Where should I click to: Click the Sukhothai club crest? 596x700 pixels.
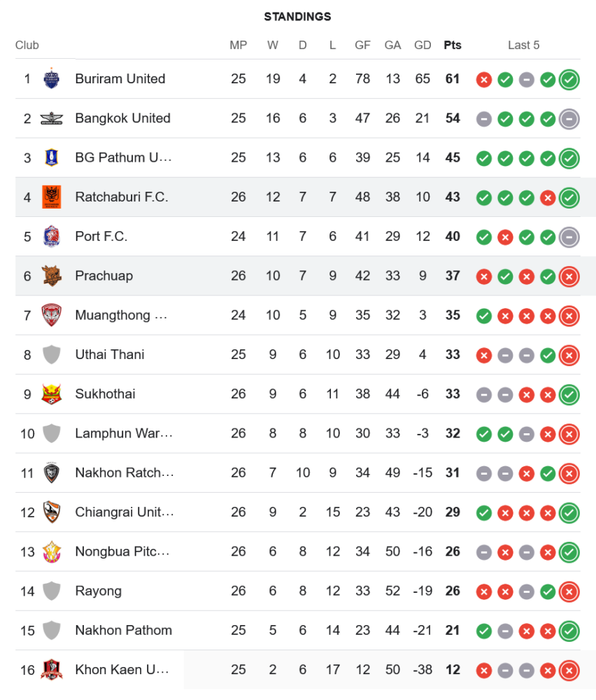point(52,394)
